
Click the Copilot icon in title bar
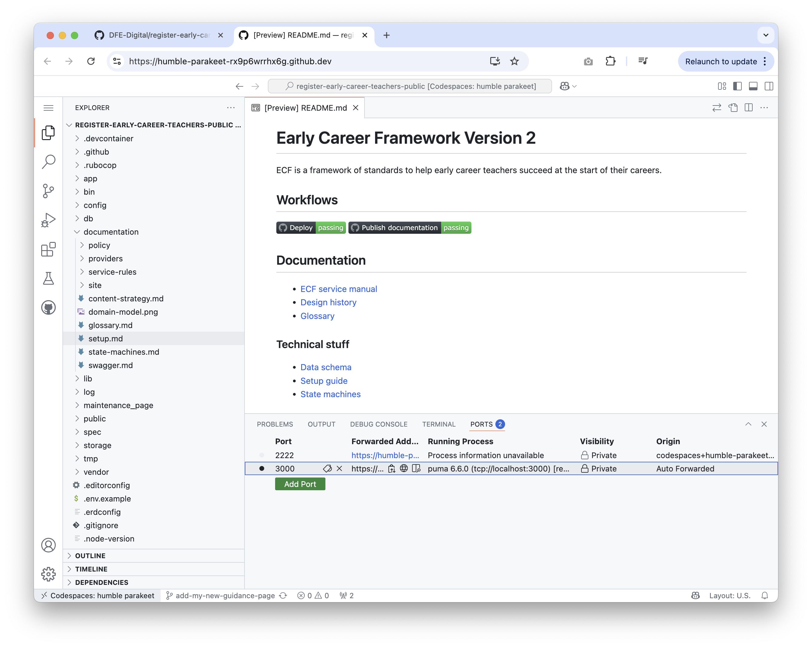pos(564,86)
